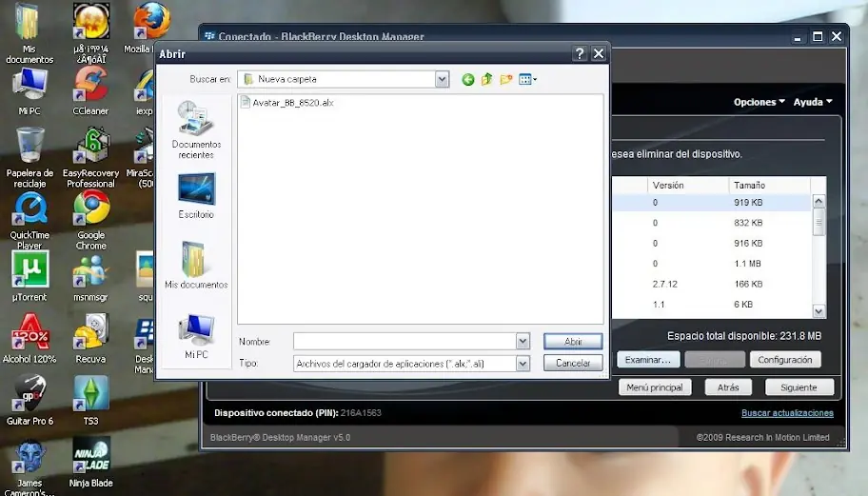Click the application list scrollbar down arrow
The image size is (868, 496).
point(819,311)
